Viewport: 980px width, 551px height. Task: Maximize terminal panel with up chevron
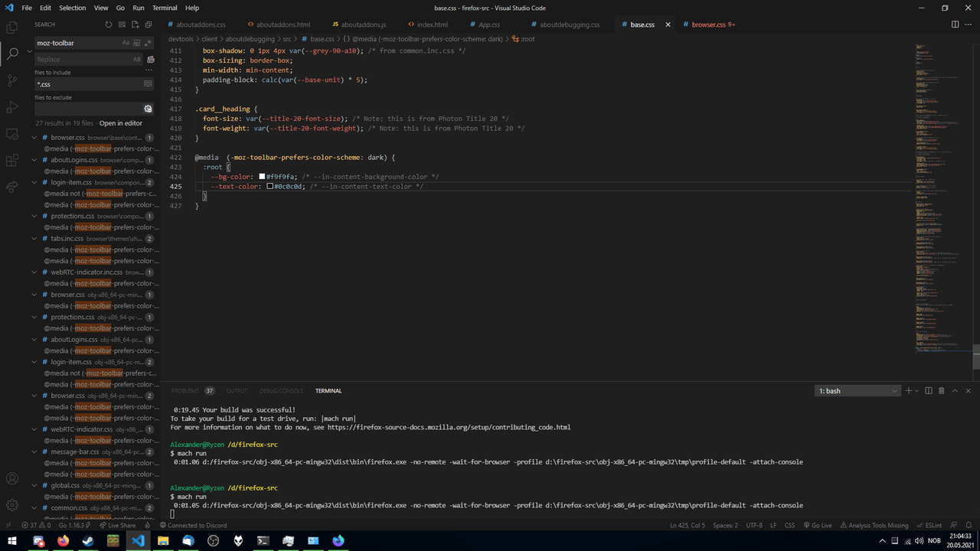pos(955,391)
